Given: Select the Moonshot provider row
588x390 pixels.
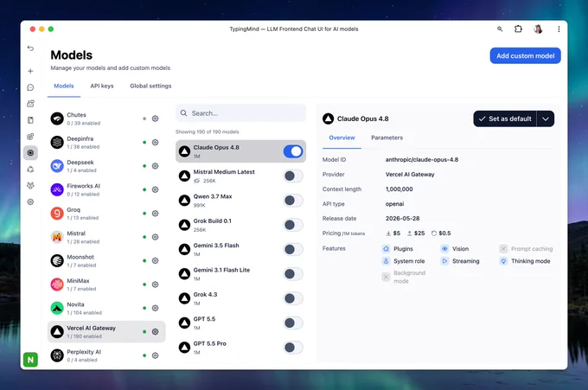Looking at the screenshot, I should [x=106, y=260].
